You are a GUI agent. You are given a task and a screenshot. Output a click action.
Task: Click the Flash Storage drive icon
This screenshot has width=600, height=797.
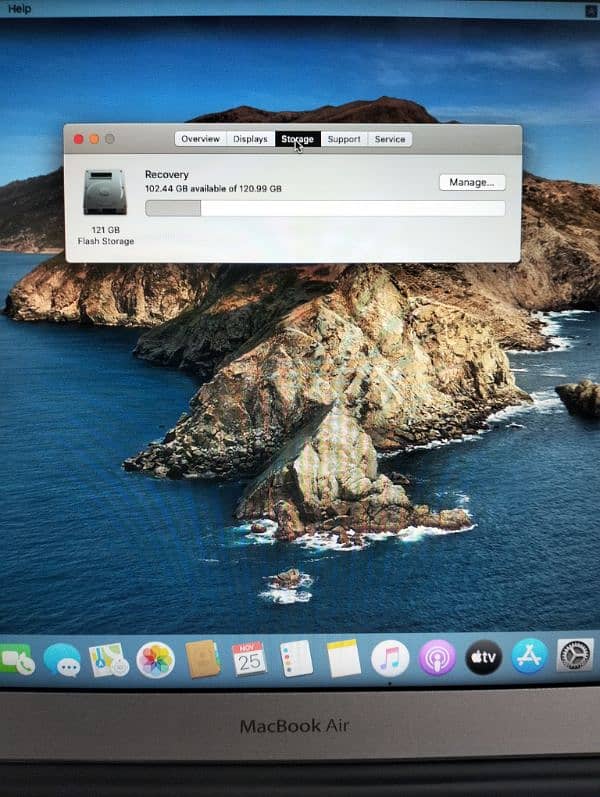[105, 193]
